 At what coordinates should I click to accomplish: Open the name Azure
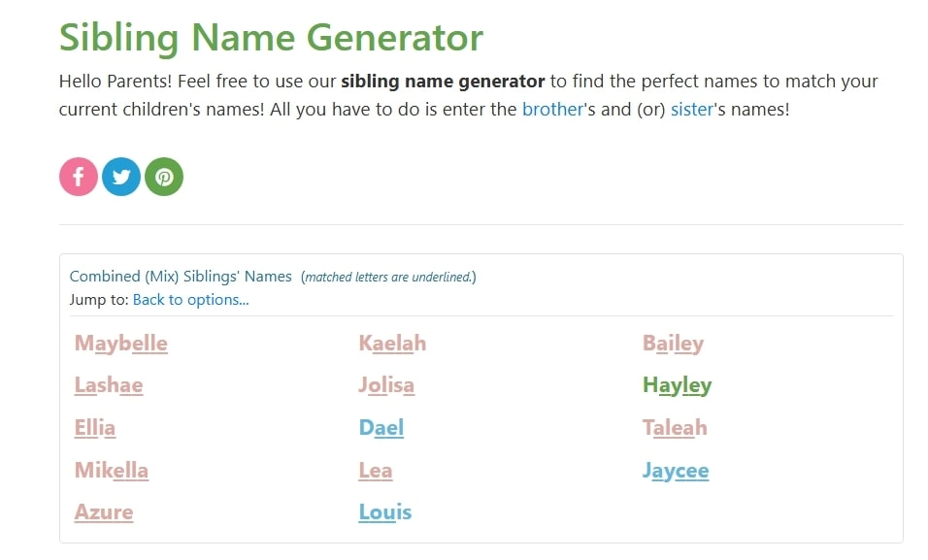point(104,512)
